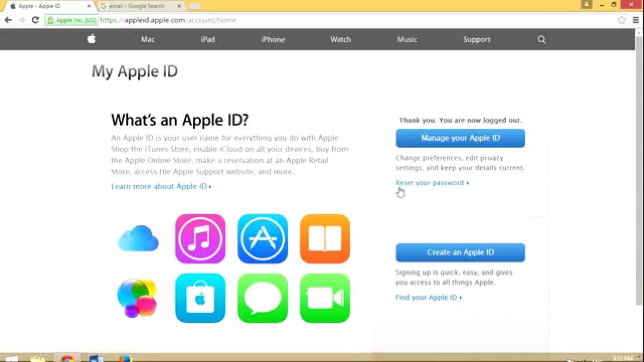
Task: Click the browser forward arrow
Action: [x=22, y=20]
